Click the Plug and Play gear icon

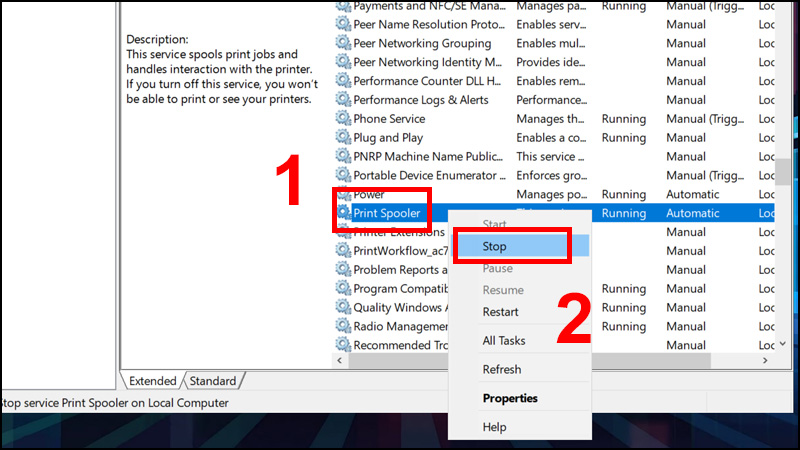[344, 138]
